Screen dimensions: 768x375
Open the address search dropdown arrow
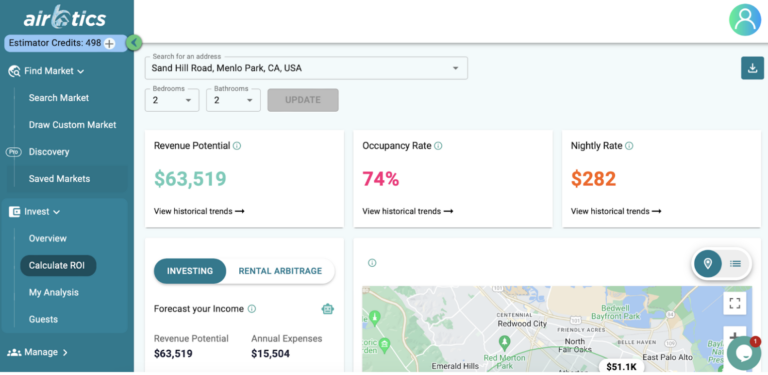456,69
